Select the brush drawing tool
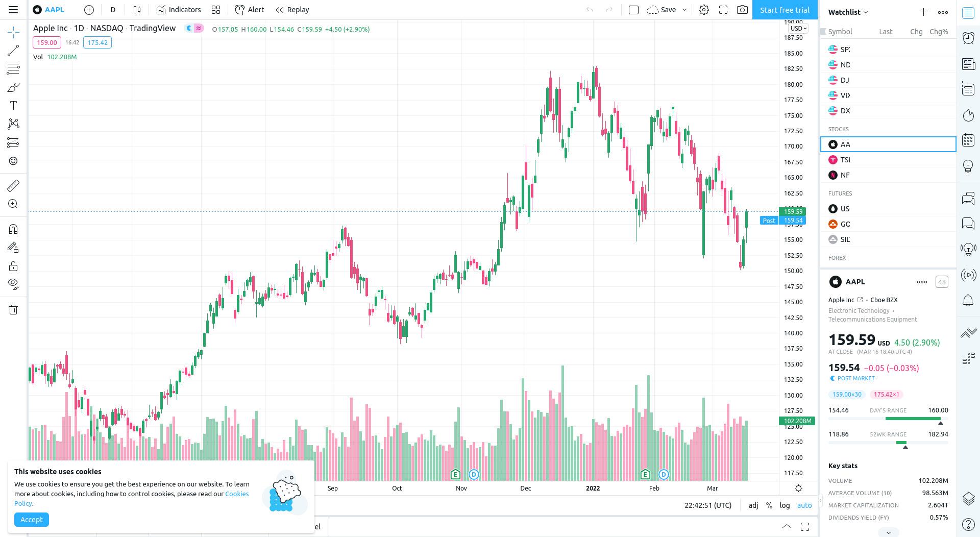 [x=13, y=88]
